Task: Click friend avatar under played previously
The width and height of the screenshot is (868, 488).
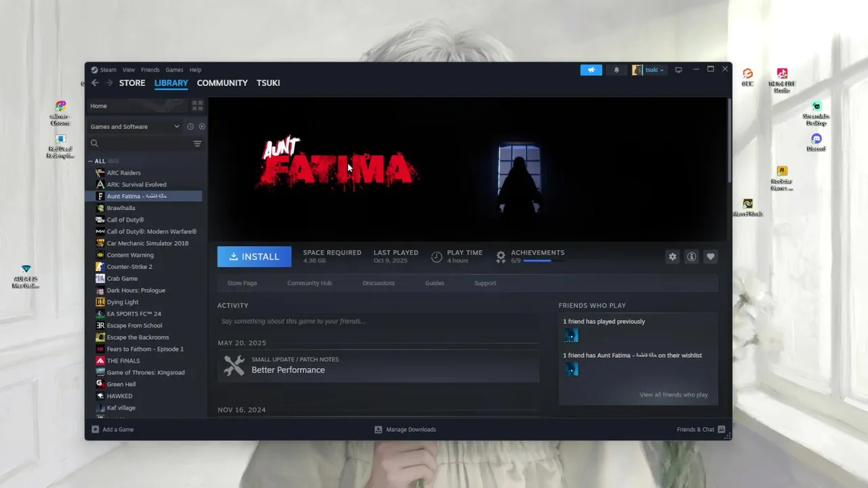Action: 571,335
